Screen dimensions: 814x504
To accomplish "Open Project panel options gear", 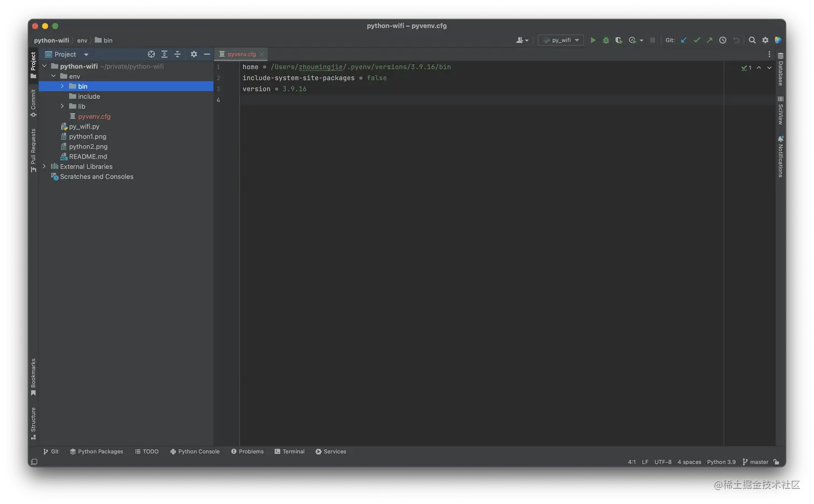I will [194, 54].
